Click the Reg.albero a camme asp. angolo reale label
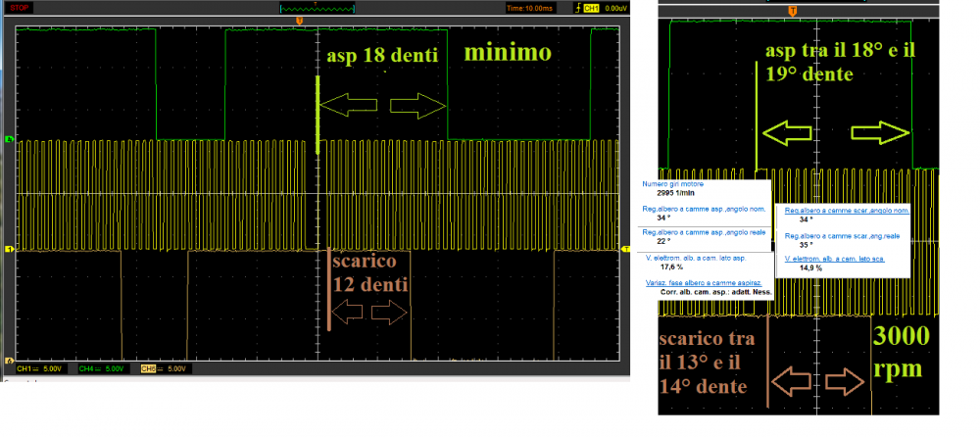This screenshot has width=980, height=437. pos(703,231)
